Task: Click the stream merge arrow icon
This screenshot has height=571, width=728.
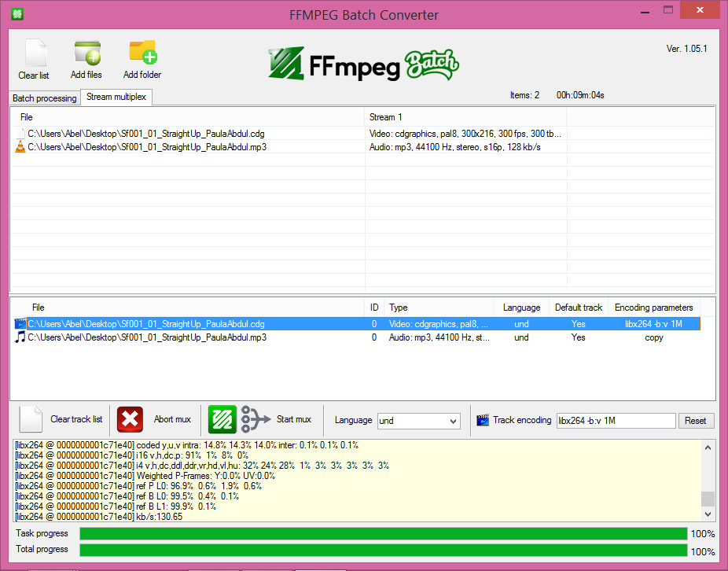Action: pyautogui.click(x=256, y=419)
